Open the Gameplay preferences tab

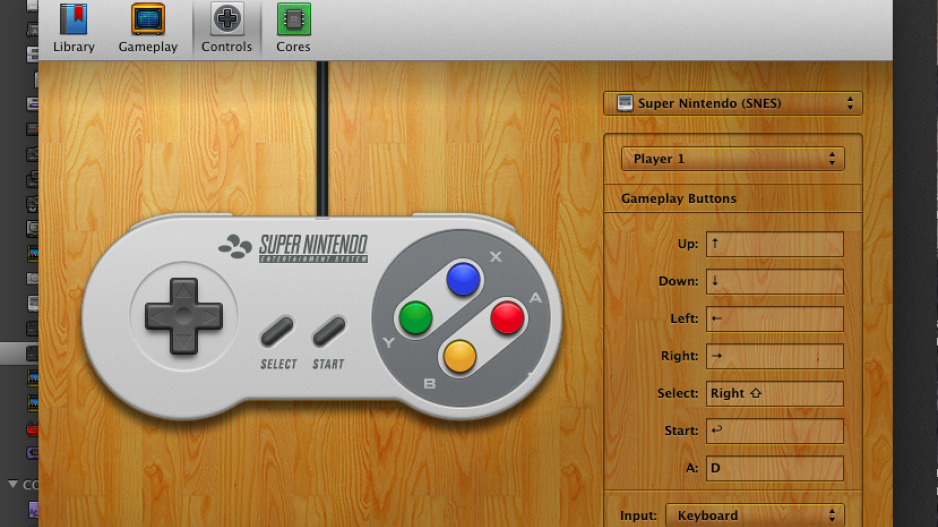coord(148,28)
